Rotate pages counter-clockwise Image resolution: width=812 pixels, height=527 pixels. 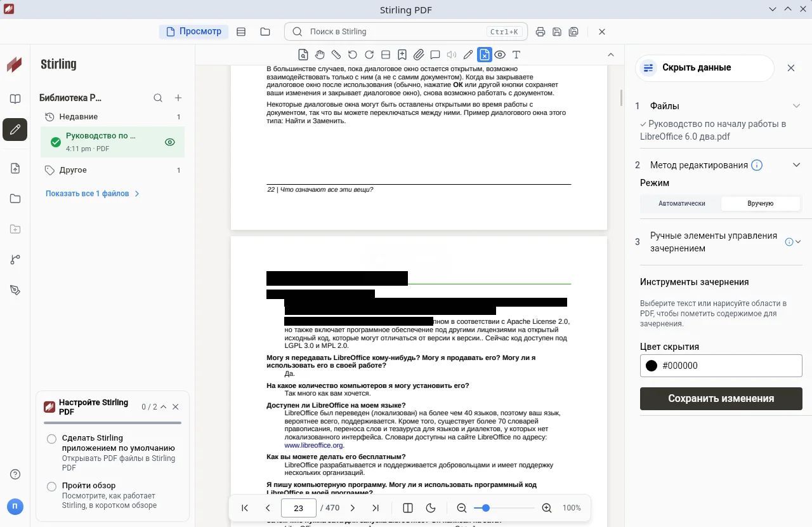pos(353,55)
